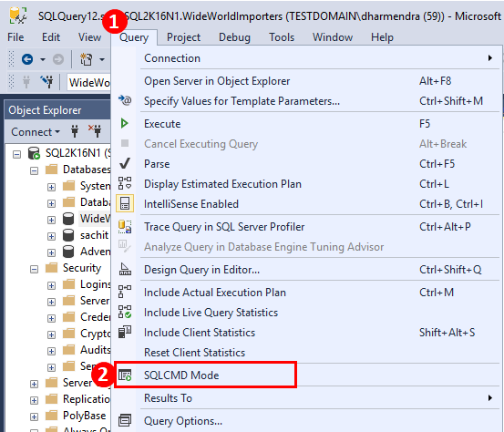Viewport: 504px width, 432px height.
Task: Click the Parse checkmark icon
Action: click(124, 164)
